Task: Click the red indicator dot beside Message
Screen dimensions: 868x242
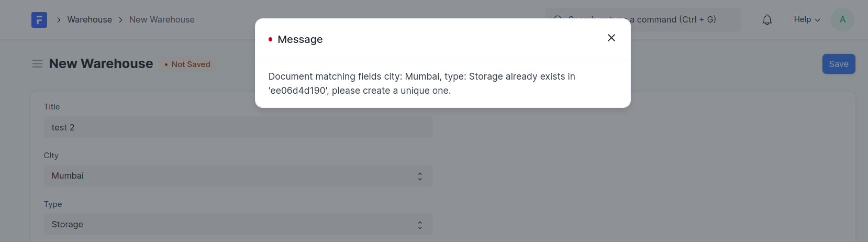Action: click(270, 40)
